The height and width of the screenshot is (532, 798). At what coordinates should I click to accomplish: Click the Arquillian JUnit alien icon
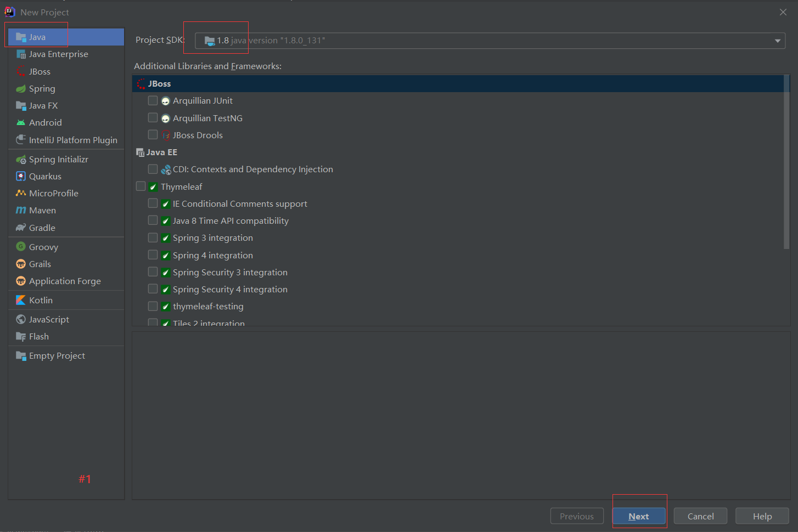(x=166, y=101)
